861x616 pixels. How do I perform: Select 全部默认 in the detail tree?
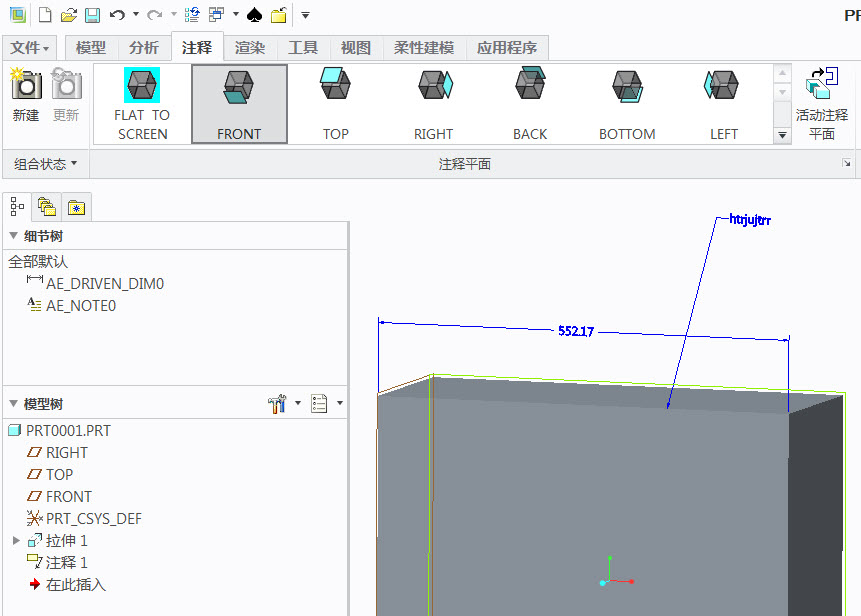[38, 262]
